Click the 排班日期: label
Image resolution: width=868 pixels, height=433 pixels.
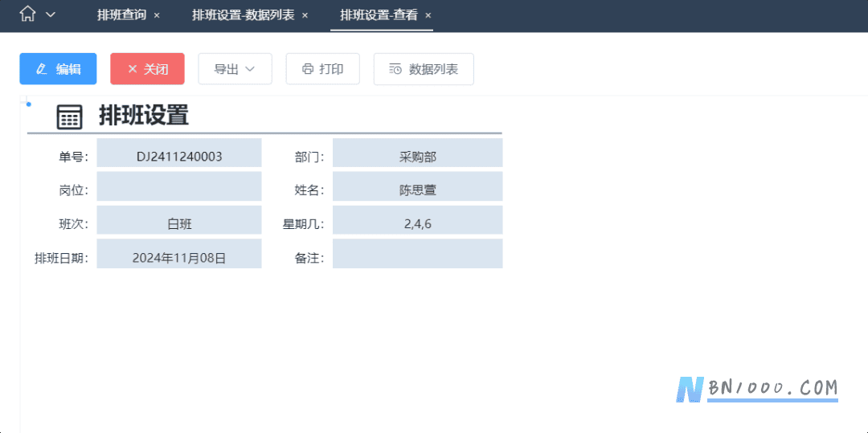click(61, 258)
